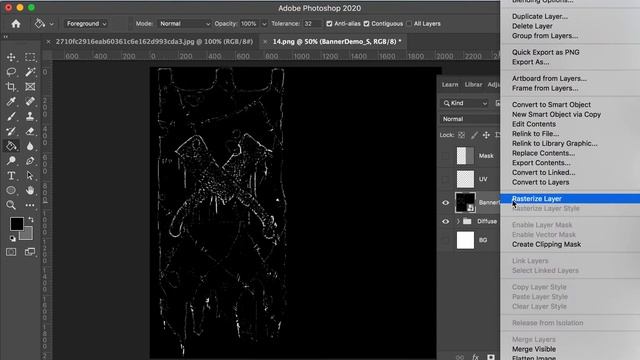Image resolution: width=640 pixels, height=360 pixels.
Task: Select the Ellipse shape tool
Action: pos(11,190)
